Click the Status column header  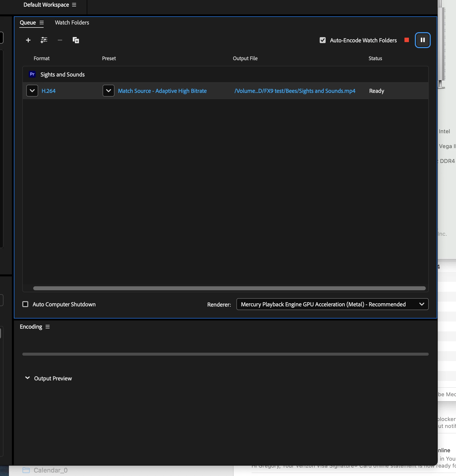(375, 58)
